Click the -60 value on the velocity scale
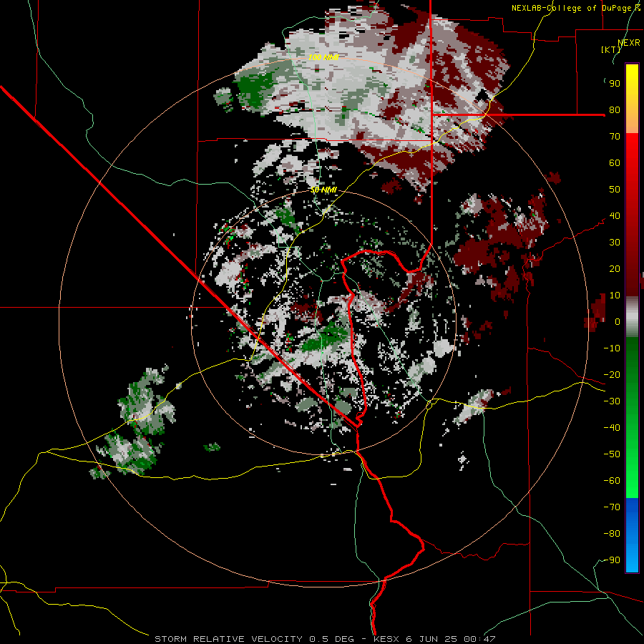 point(612,481)
